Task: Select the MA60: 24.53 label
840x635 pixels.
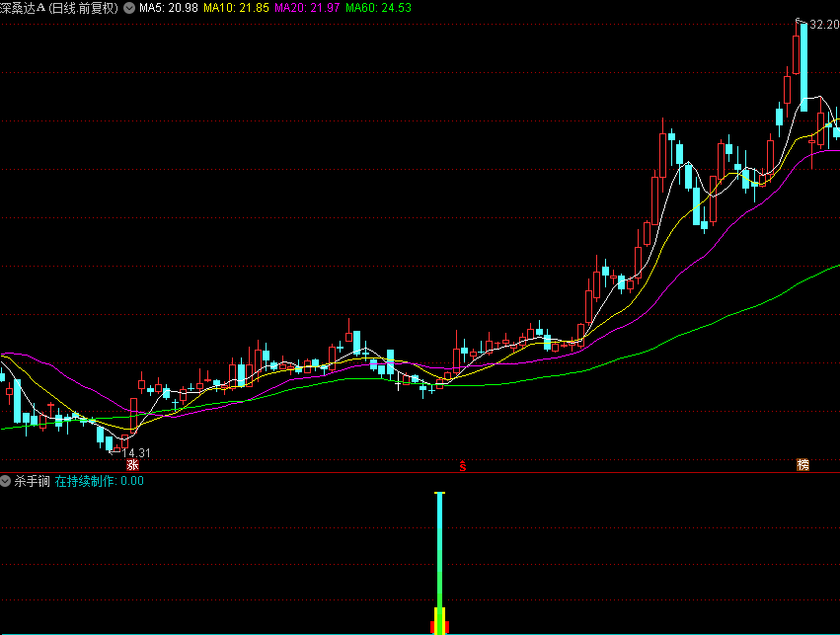Action: [378, 8]
